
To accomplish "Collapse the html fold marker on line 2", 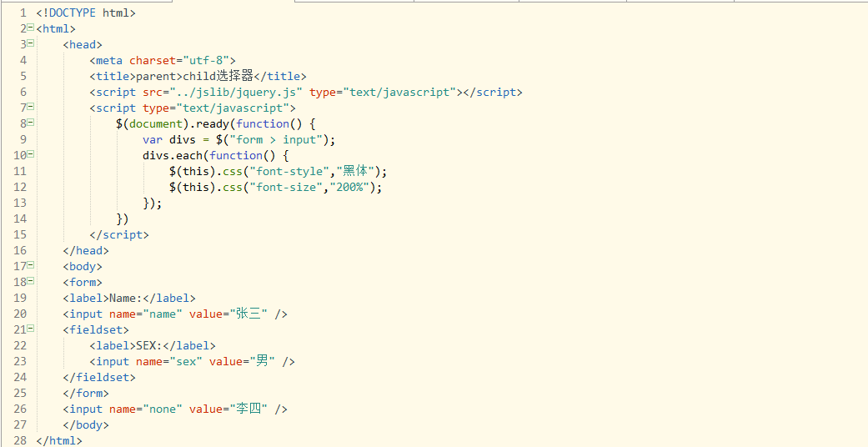I will pyautogui.click(x=31, y=28).
